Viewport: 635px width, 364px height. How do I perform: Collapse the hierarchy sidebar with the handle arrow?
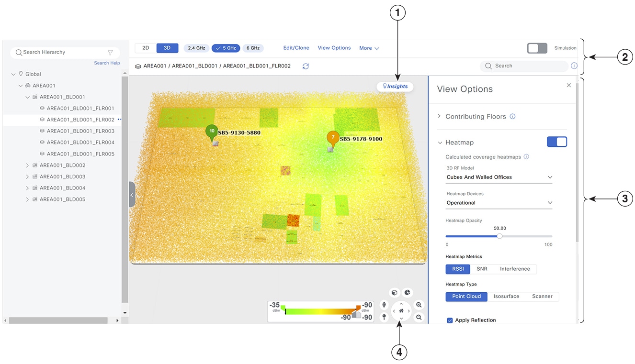pos(132,195)
